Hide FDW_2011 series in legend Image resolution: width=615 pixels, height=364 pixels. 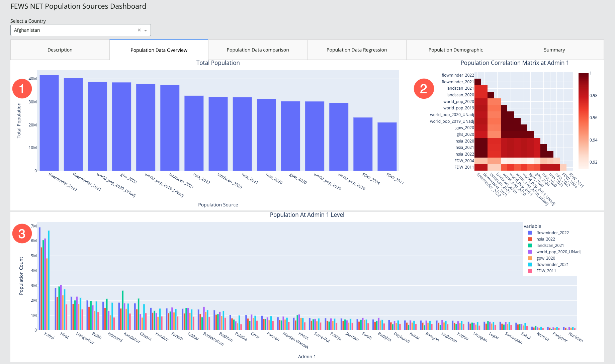click(x=546, y=271)
